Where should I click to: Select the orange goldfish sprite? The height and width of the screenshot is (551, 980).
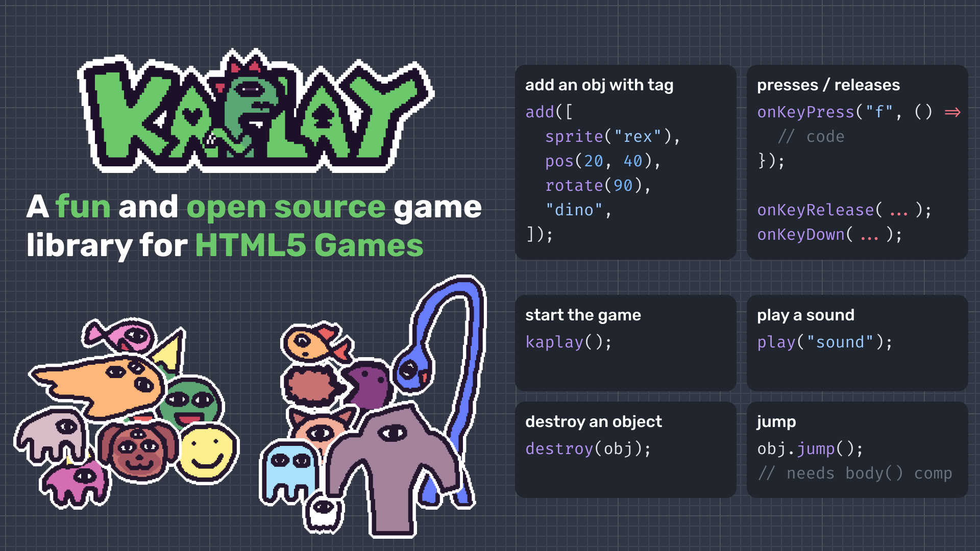coord(316,342)
